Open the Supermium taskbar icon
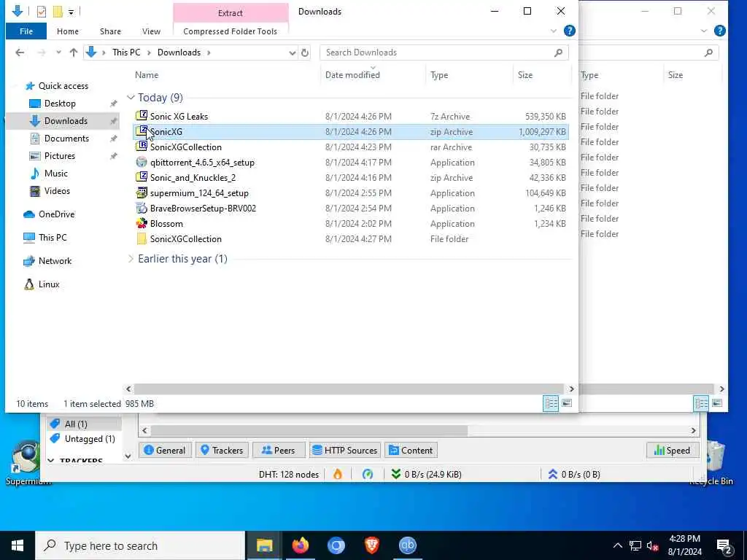Image resolution: width=747 pixels, height=560 pixels. pos(336,545)
